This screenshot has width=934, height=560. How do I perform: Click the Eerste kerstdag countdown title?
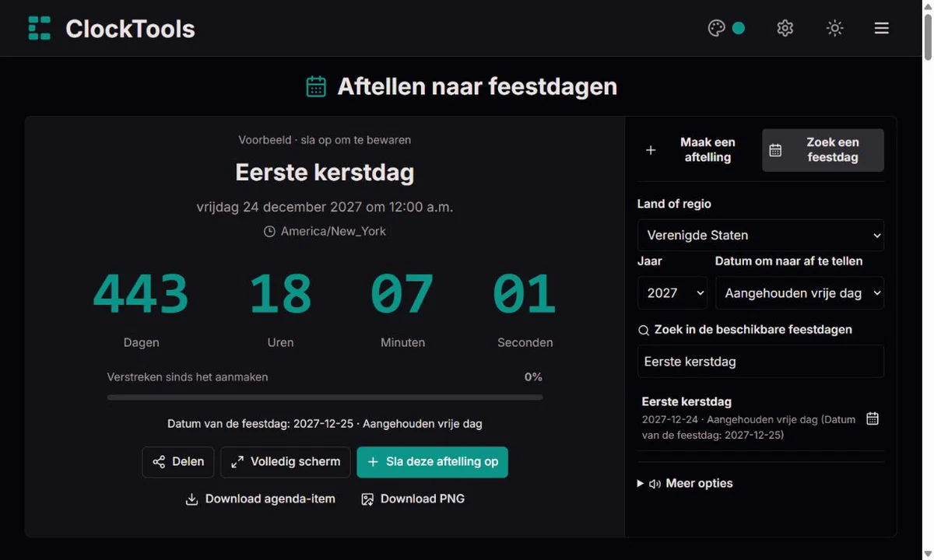point(325,172)
